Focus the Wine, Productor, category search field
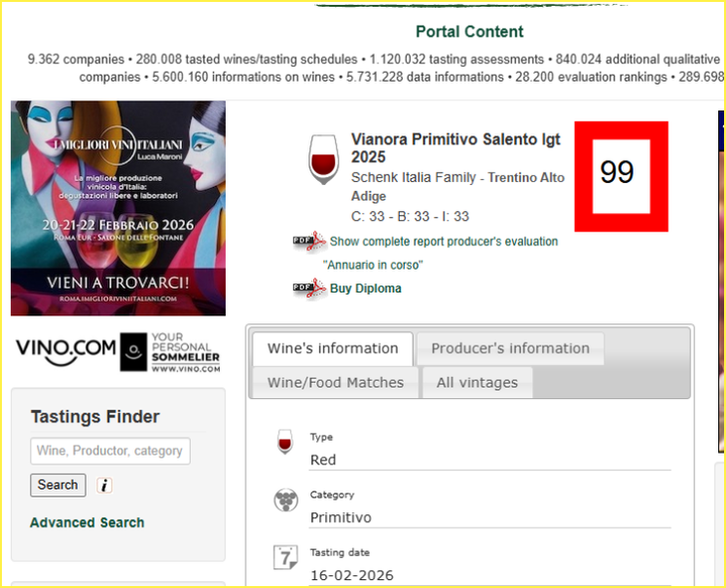This screenshot has width=726, height=588. coord(110,451)
